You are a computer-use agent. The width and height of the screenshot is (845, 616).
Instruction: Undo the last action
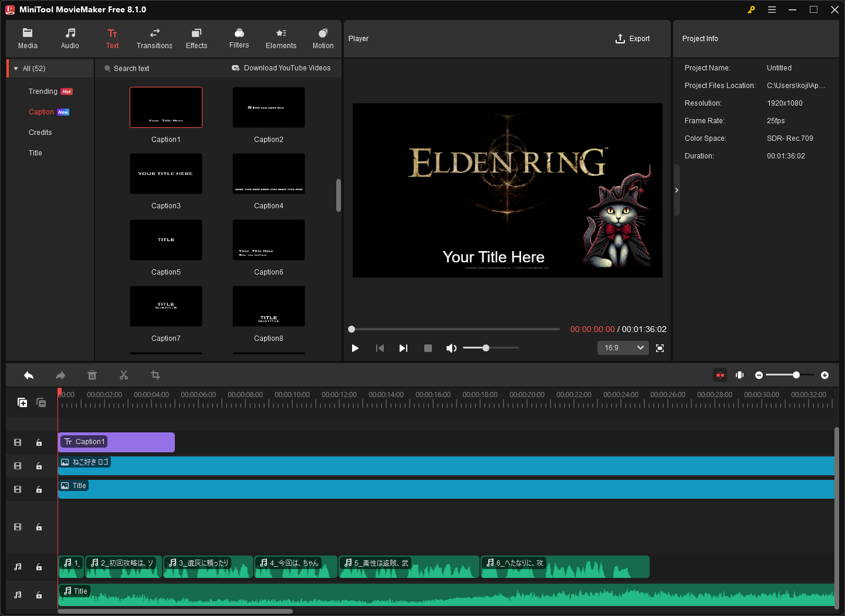tap(29, 375)
